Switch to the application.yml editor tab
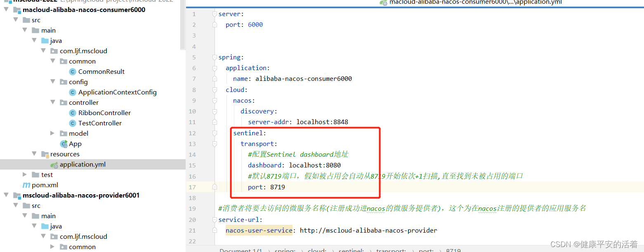Screen dimensions: 644x252 (x=474, y=2)
